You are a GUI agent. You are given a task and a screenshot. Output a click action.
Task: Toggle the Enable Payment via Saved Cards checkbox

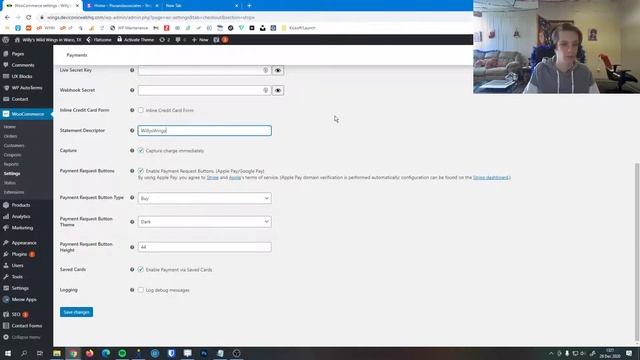(x=141, y=269)
